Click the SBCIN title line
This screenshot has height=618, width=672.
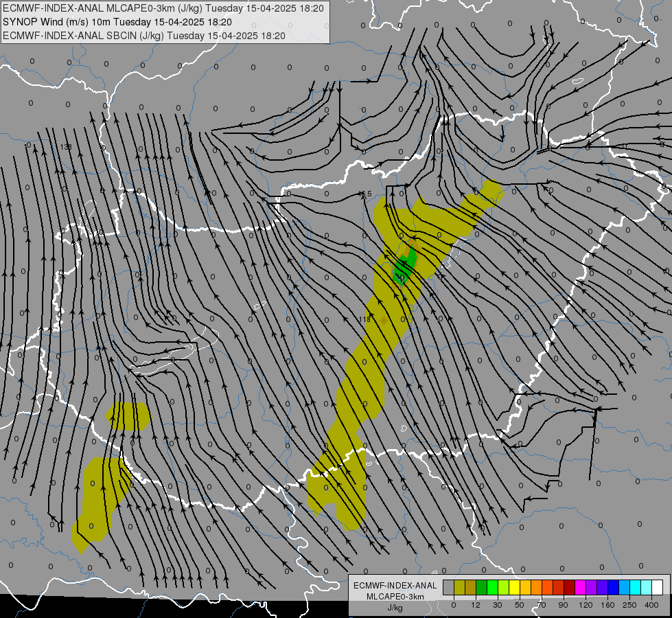click(144, 36)
